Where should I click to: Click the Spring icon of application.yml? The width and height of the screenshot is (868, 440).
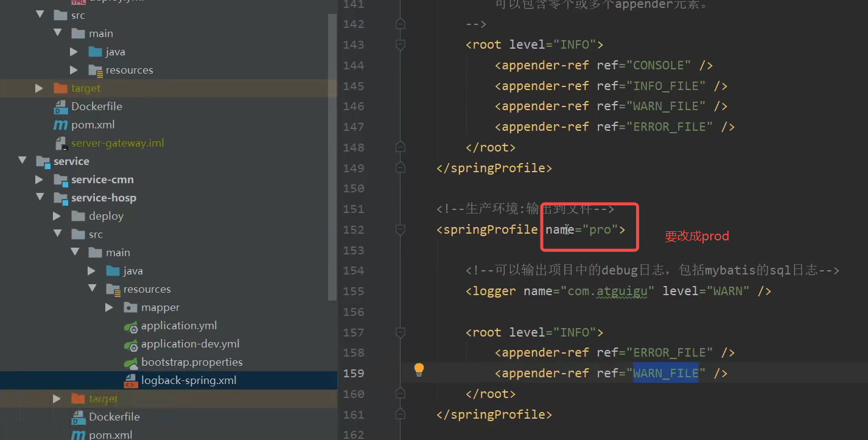pos(131,327)
